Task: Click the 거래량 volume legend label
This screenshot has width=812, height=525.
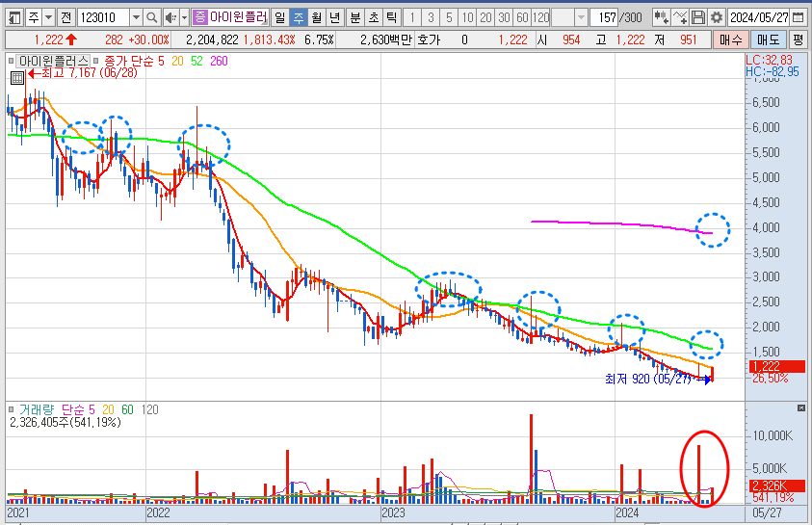Action: tap(37, 409)
